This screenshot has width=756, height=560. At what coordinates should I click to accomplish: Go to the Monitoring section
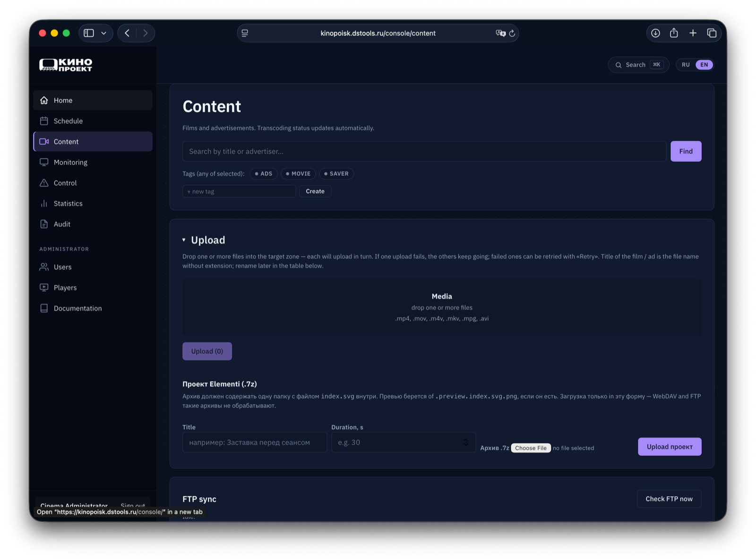(93, 162)
